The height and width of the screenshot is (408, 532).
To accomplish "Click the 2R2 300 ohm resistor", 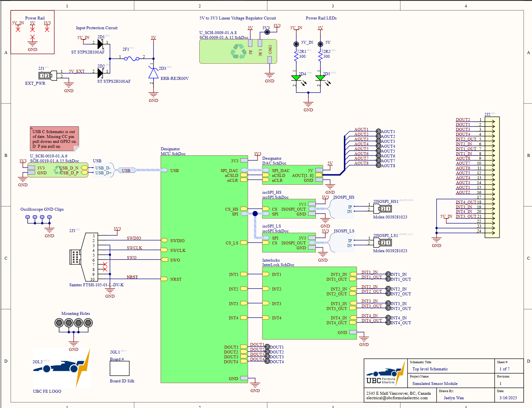I will 320,56.
